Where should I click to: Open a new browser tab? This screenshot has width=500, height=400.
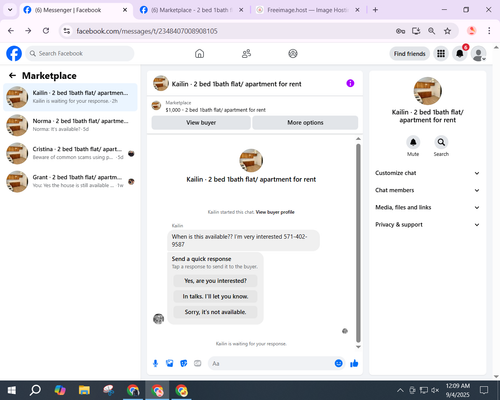[375, 10]
